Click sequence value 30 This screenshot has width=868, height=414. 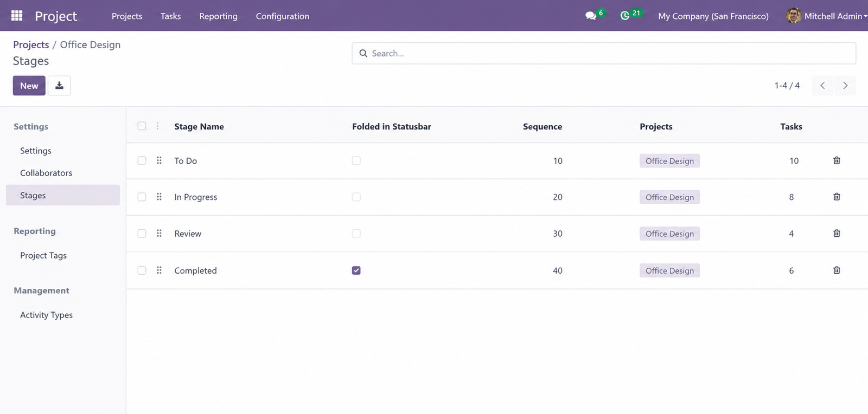point(558,234)
